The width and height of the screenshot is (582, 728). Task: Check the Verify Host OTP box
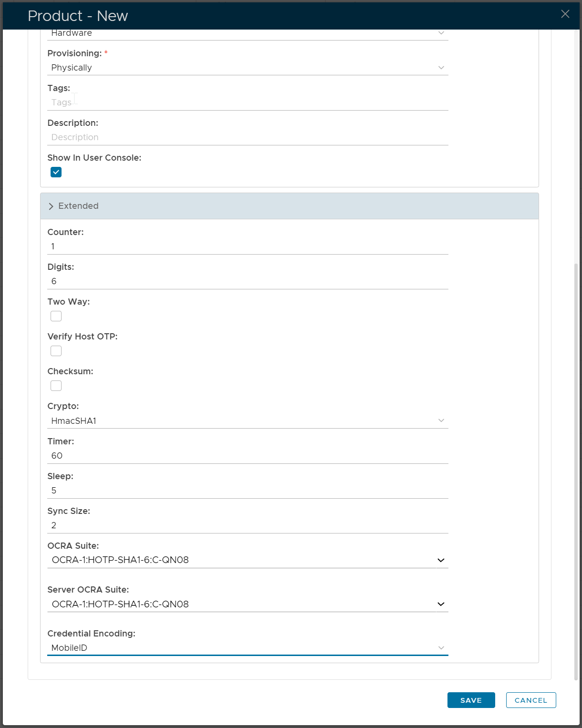coord(56,351)
